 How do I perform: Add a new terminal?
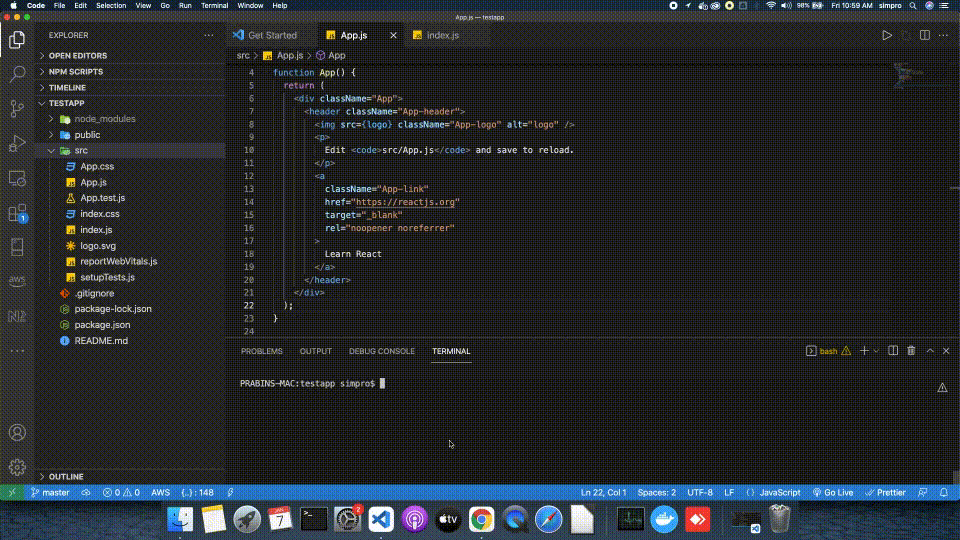point(864,351)
